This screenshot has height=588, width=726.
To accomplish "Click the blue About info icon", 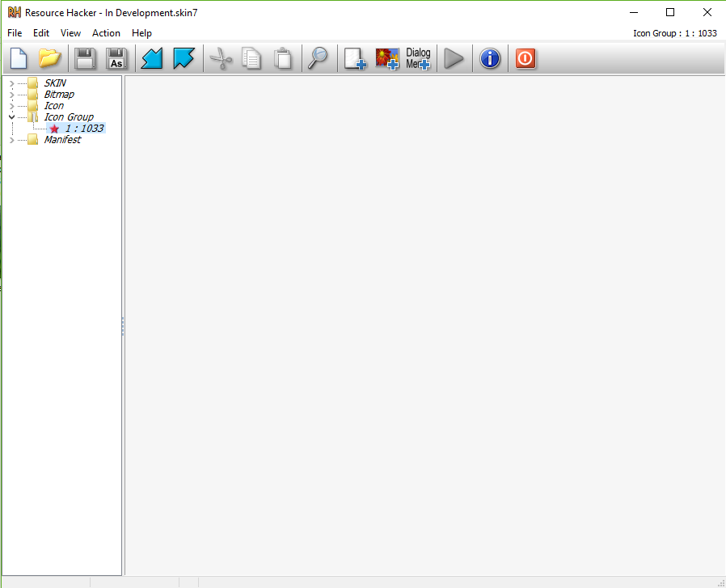I will pos(490,59).
